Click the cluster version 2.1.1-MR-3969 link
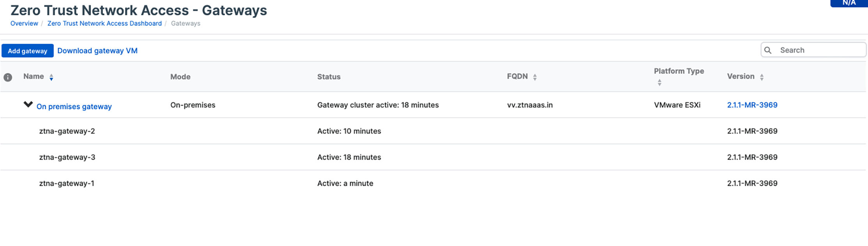This screenshot has height=246, width=868. [752, 105]
